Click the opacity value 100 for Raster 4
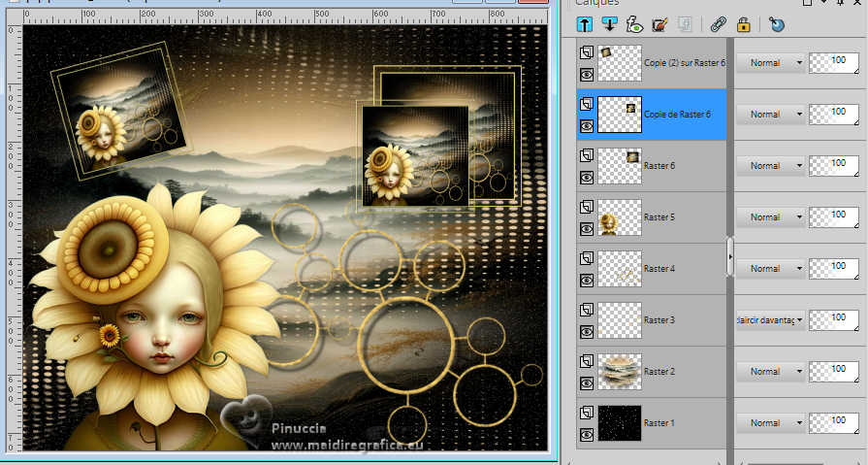 coord(838,265)
